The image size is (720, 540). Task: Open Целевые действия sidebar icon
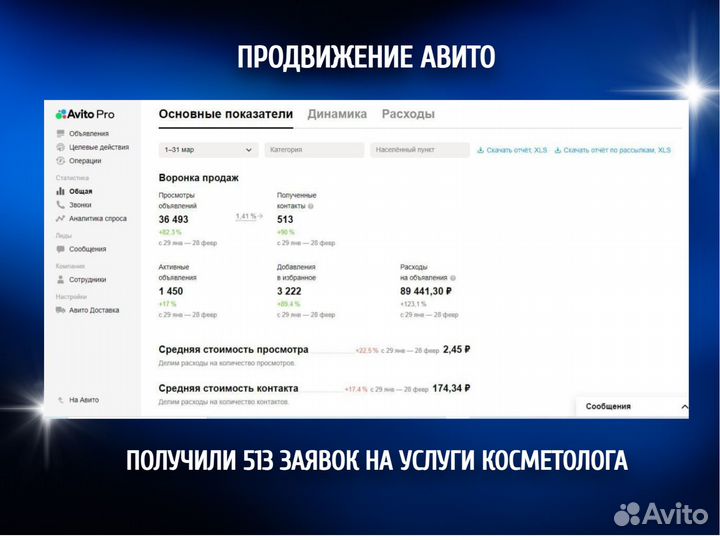tap(60, 147)
